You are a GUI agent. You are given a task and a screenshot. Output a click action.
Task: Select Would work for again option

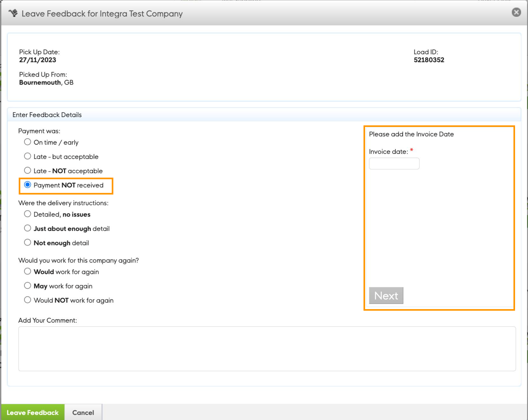click(27, 271)
